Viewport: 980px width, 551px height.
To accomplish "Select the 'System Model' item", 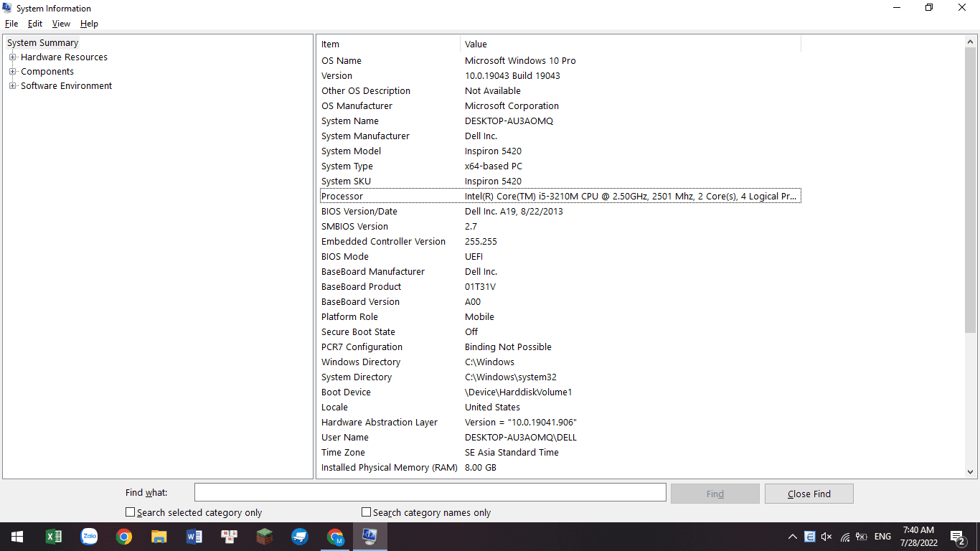I will click(x=351, y=151).
